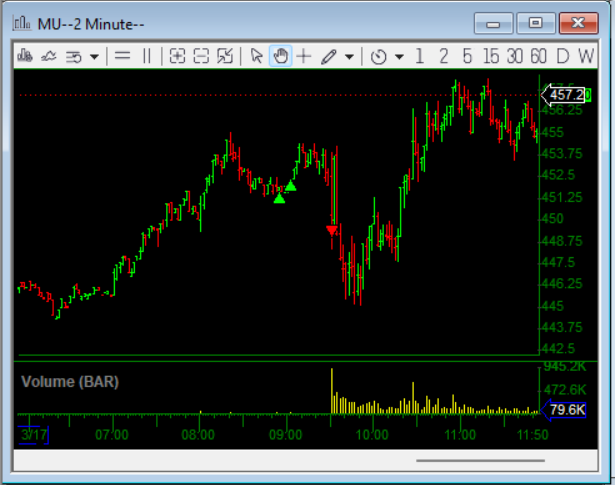This screenshot has height=485, width=615.
Task: Toggle the hand pan tool
Action: [x=281, y=56]
